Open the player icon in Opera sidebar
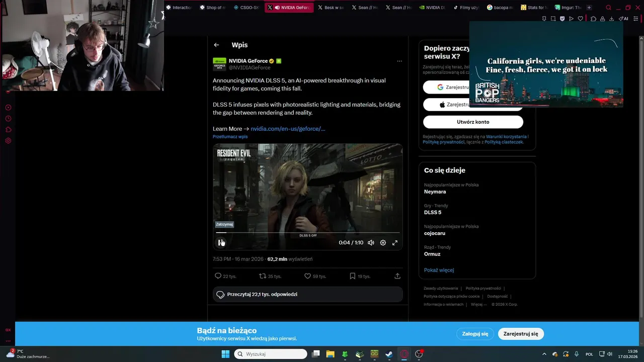Image resolution: width=644 pixels, height=362 pixels. click(x=8, y=108)
